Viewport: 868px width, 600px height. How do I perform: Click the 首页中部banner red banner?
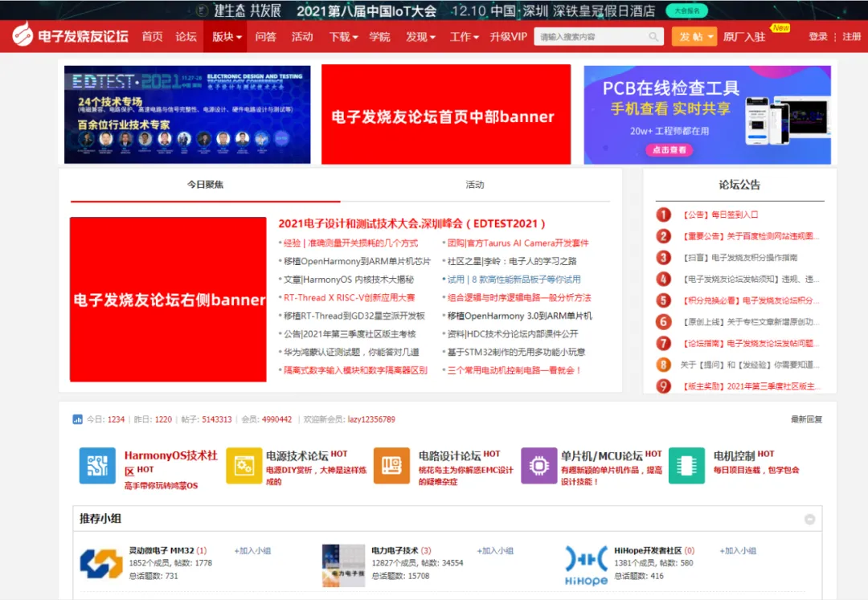446,115
